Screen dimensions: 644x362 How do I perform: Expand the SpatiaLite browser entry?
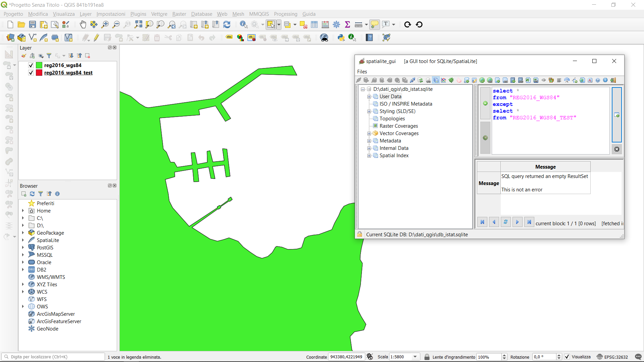23,240
